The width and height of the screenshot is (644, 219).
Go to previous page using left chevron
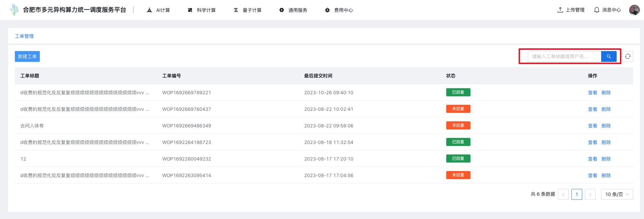[563, 194]
